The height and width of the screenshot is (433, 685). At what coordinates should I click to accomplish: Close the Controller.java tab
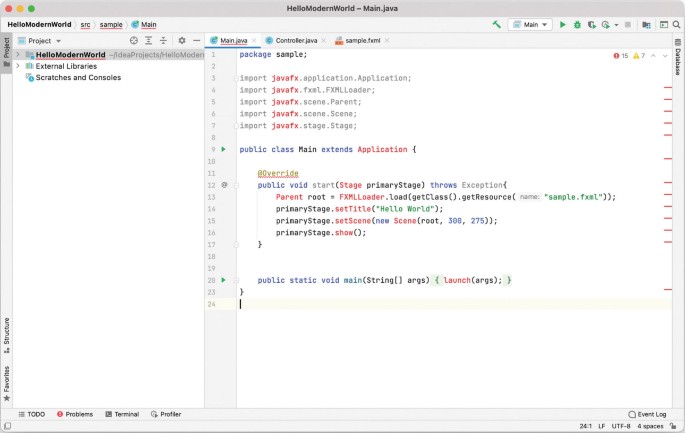pyautogui.click(x=323, y=41)
